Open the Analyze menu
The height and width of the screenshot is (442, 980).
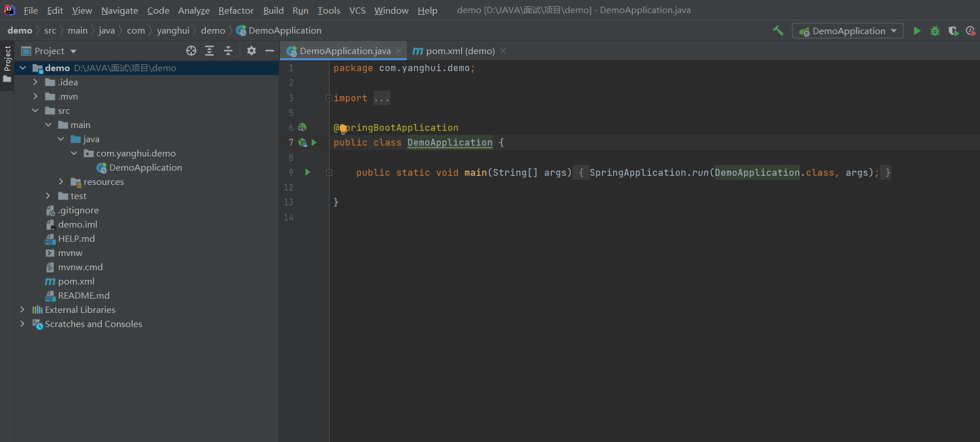[x=194, y=10]
